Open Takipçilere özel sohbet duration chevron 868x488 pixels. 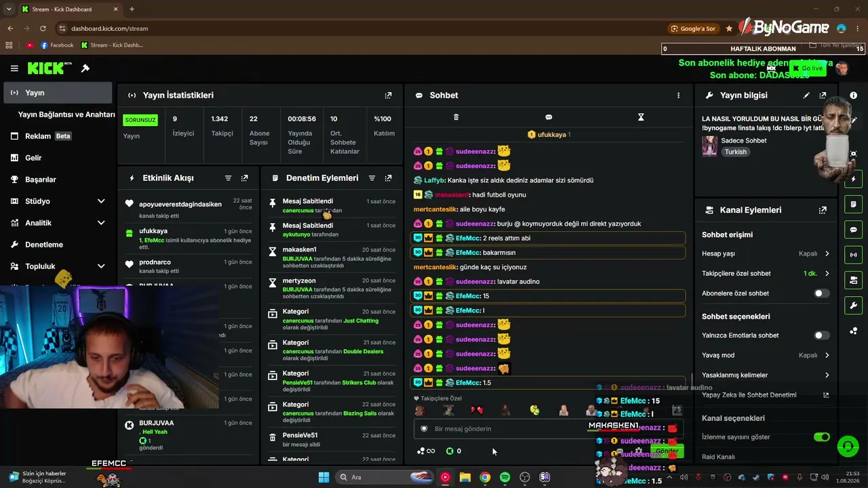pyautogui.click(x=827, y=274)
